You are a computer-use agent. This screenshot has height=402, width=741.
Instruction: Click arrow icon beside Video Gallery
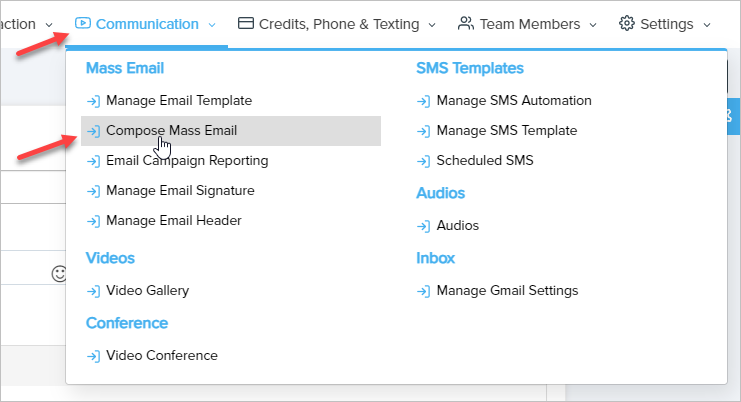pos(93,291)
